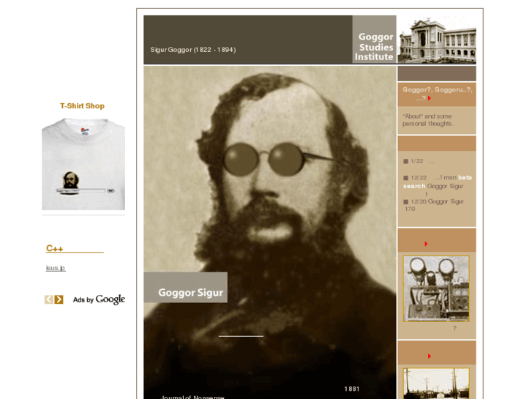Screen dimensions: 532x399
Task: Click red arrow above machine photo
Action: coord(426,244)
